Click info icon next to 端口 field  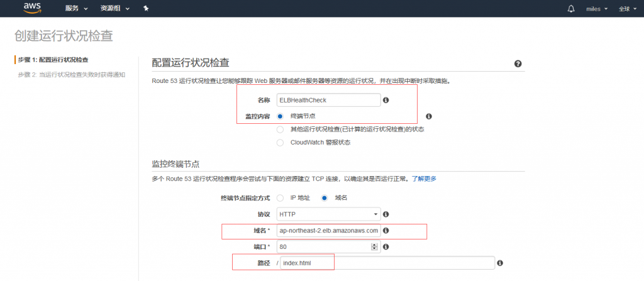pyautogui.click(x=386, y=247)
